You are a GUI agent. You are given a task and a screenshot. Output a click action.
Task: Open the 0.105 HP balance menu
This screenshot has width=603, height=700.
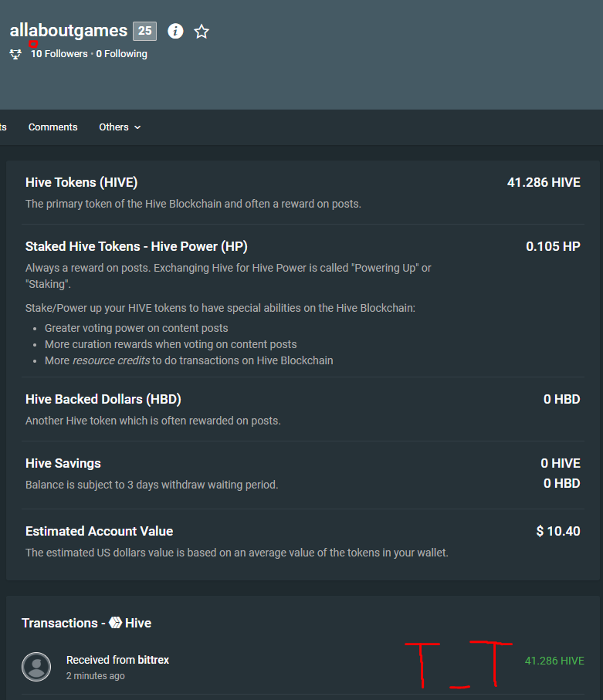click(x=553, y=247)
